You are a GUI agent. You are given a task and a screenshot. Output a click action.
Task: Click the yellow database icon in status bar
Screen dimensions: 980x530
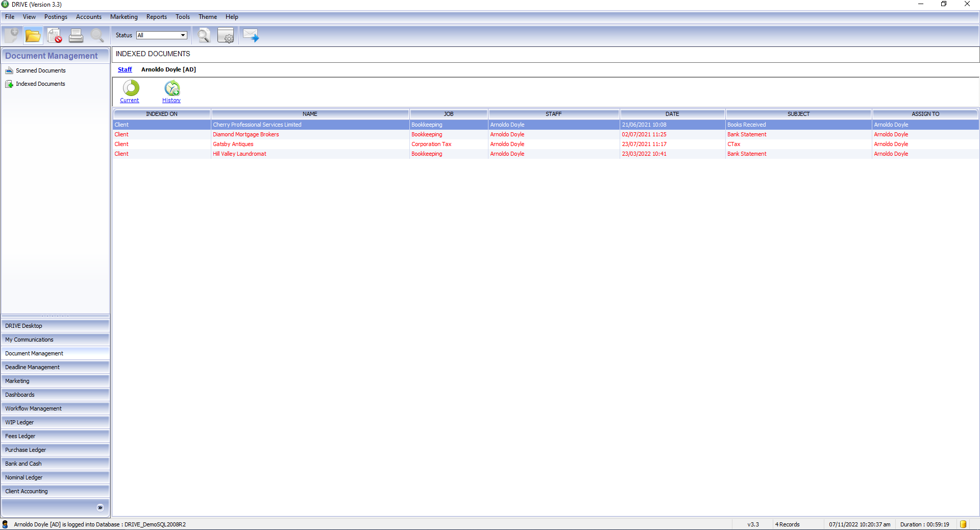[x=963, y=524]
